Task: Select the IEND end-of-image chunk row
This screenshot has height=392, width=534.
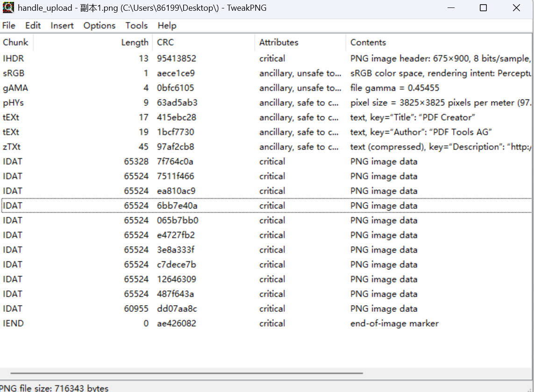Action: 13,323
